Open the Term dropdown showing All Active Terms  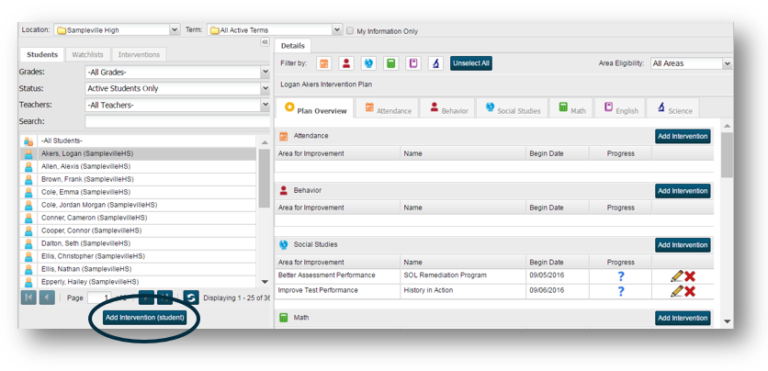click(275, 30)
